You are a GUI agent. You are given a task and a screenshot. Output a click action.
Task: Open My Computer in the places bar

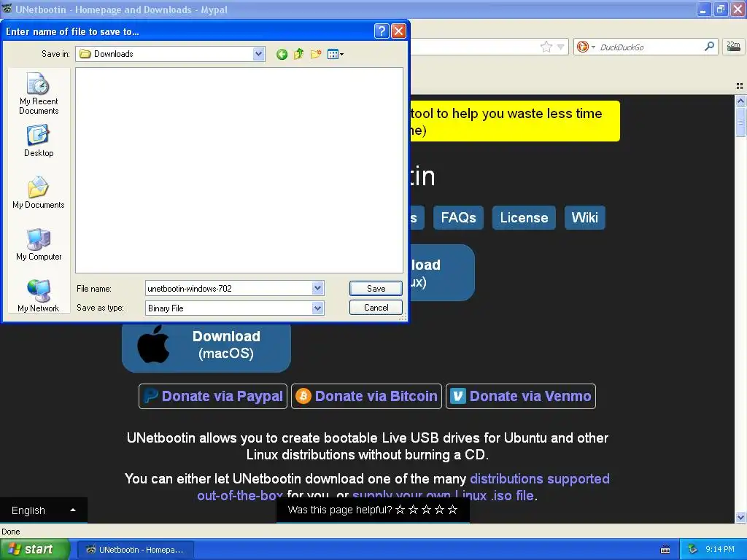(39, 244)
